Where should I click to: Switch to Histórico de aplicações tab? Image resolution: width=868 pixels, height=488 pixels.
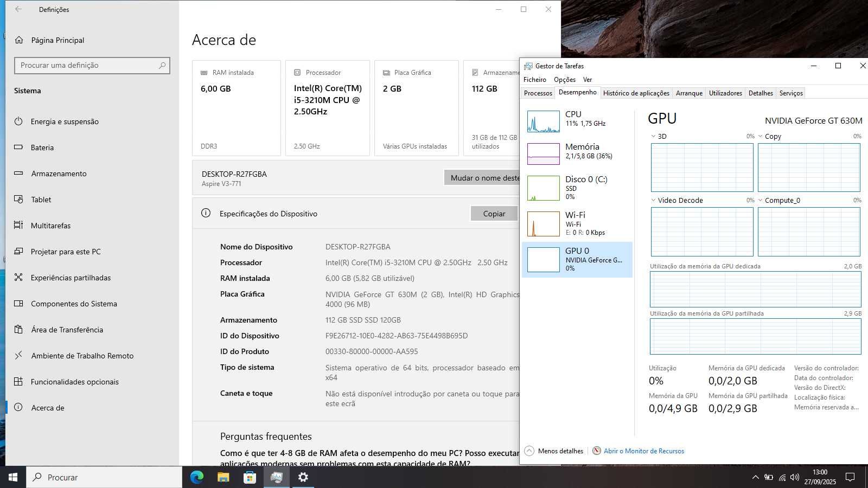pyautogui.click(x=636, y=93)
